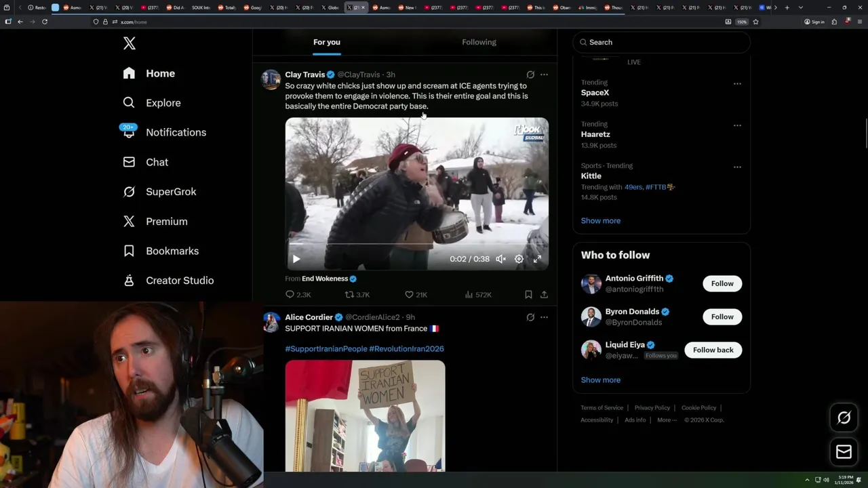This screenshot has width=868, height=488.
Task: Open more options for Kittle trend
Action: pyautogui.click(x=737, y=167)
